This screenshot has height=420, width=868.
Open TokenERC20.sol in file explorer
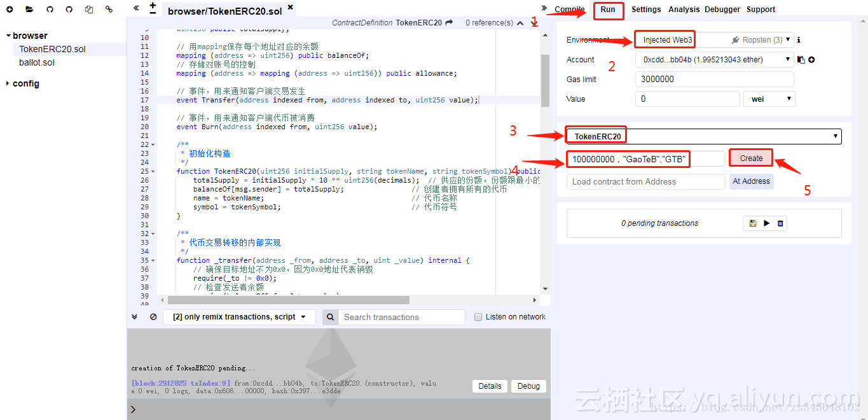point(52,49)
